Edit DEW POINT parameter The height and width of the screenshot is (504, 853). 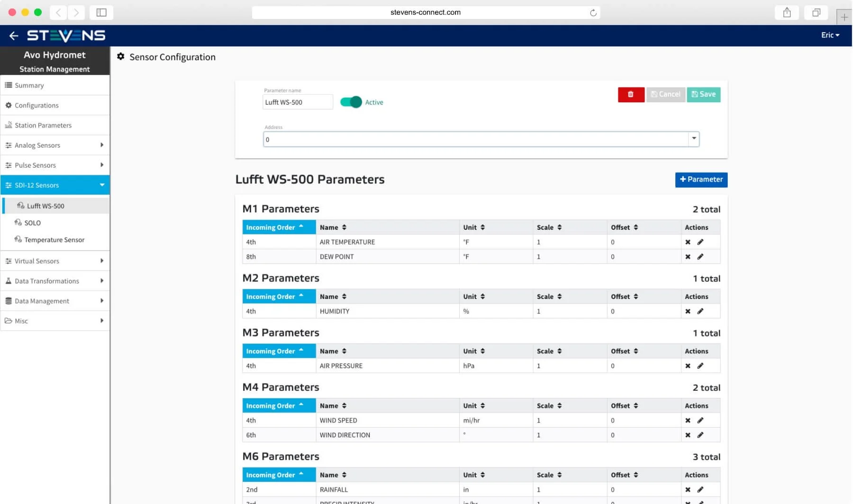point(700,257)
